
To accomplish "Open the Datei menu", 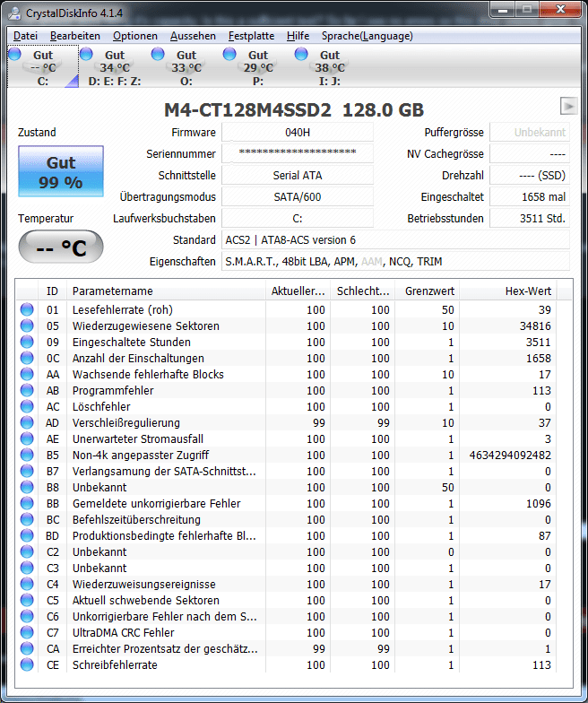I will coord(25,36).
